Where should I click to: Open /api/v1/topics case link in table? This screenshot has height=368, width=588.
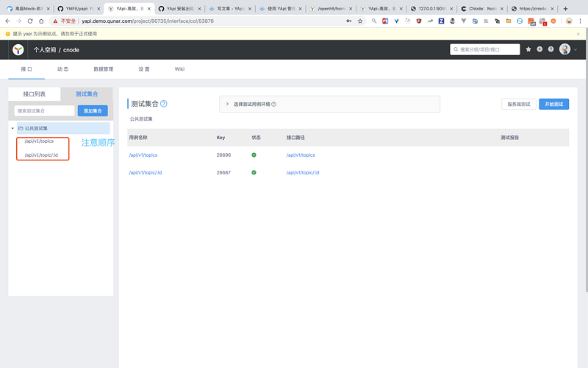click(143, 155)
